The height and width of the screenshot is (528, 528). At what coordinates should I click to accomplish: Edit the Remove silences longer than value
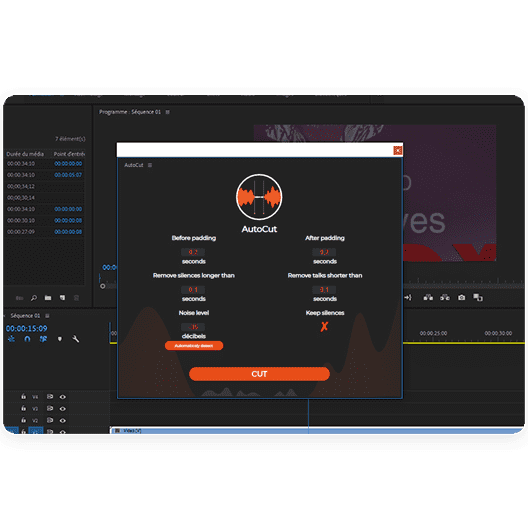click(193, 290)
